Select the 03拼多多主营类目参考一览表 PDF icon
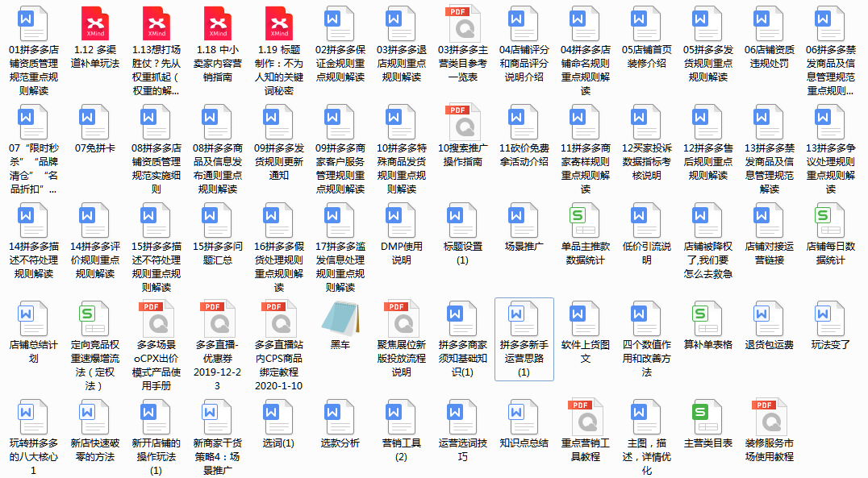The height and width of the screenshot is (478, 868). point(463,23)
